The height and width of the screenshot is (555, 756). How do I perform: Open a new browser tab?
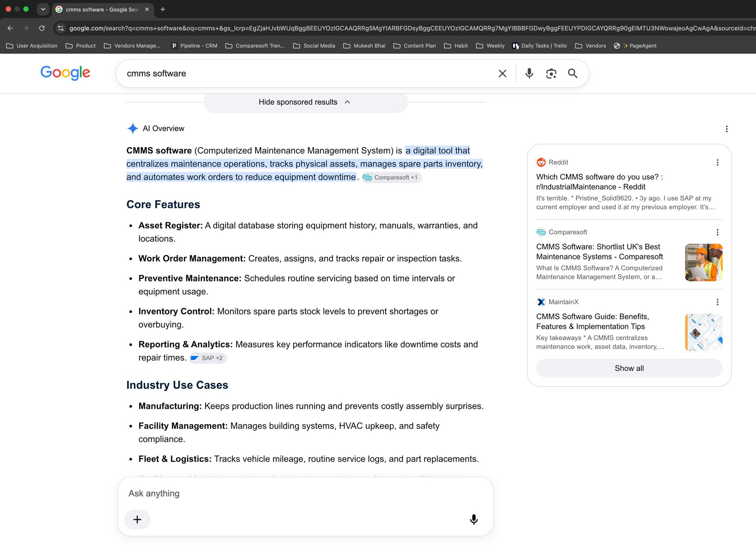[163, 9]
